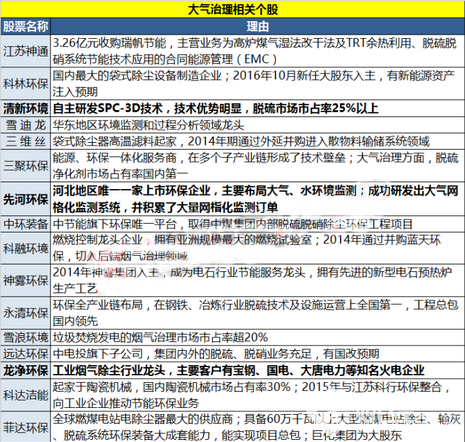Select stock name cell 菲达环保
The image size is (465, 442).
pyautogui.click(x=26, y=427)
